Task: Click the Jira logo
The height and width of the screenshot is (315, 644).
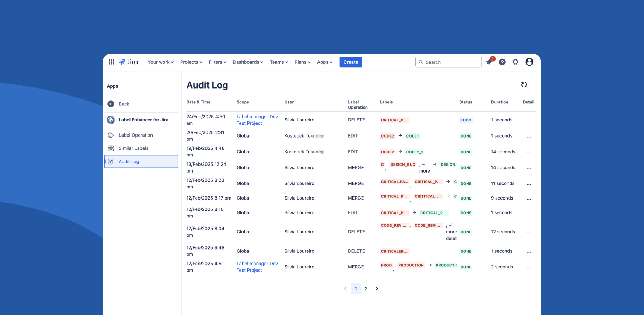Action: coord(128,62)
